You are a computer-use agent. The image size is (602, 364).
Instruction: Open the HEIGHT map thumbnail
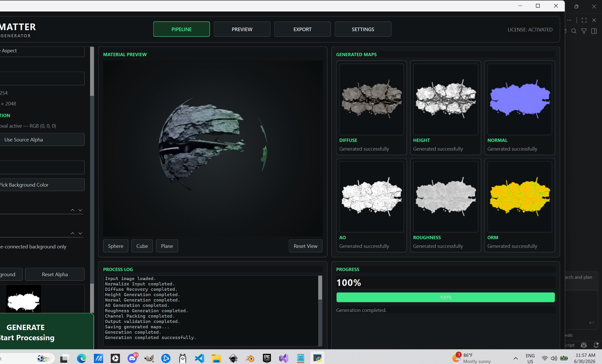click(446, 99)
